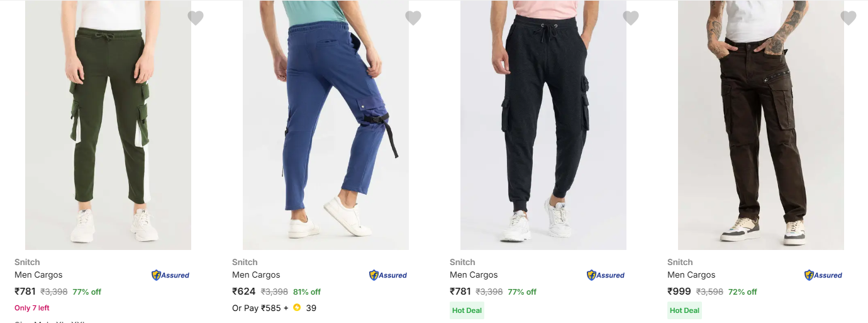Click Men Cargos title priced ₹624

click(256, 275)
